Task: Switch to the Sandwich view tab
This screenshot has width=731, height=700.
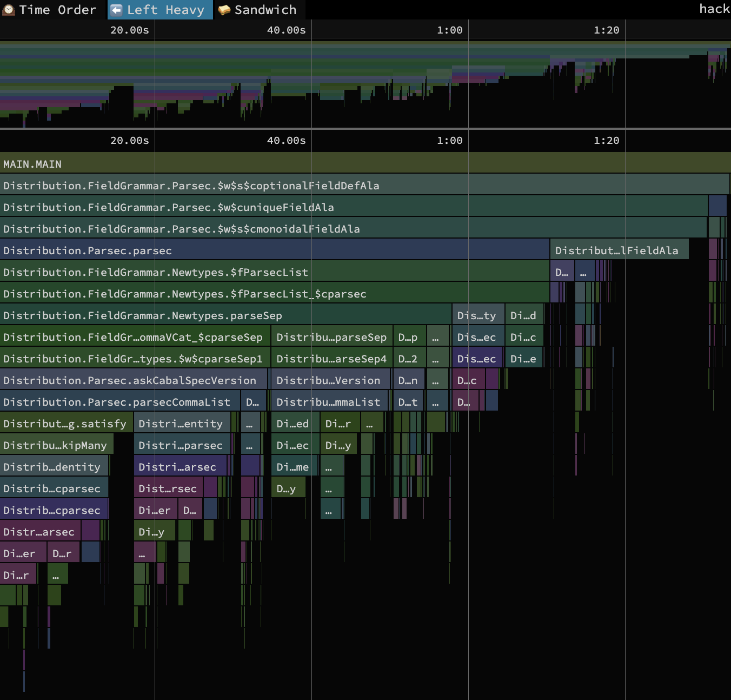Action: 265,10
